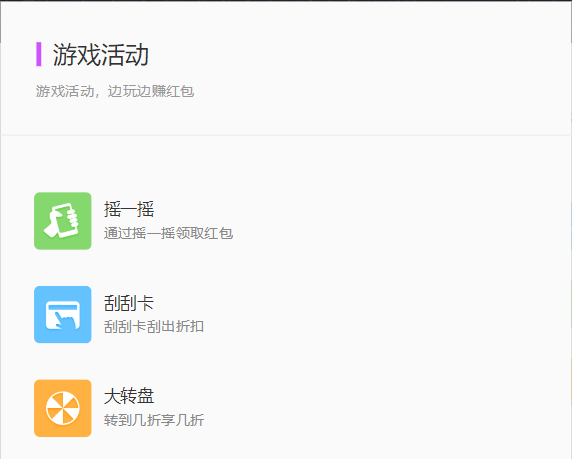Tap the white finger-on-card glyph
Image resolution: width=572 pixels, height=460 pixels.
pos(63,315)
